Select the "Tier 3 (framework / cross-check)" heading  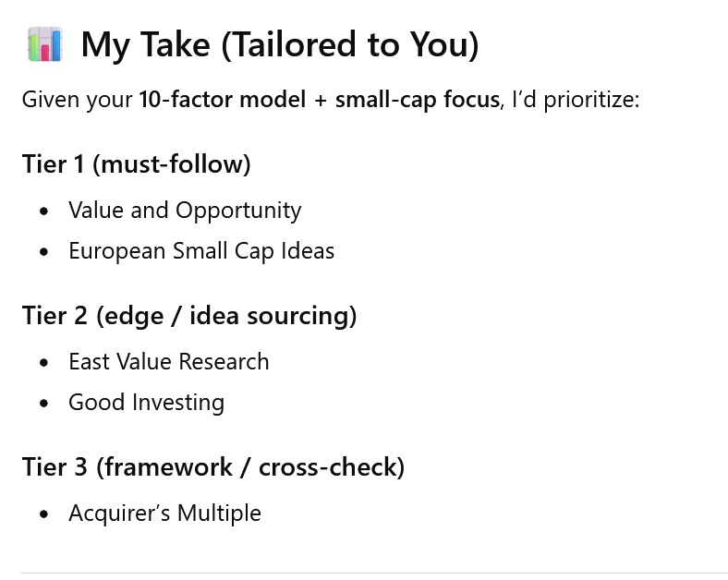pyautogui.click(x=213, y=467)
